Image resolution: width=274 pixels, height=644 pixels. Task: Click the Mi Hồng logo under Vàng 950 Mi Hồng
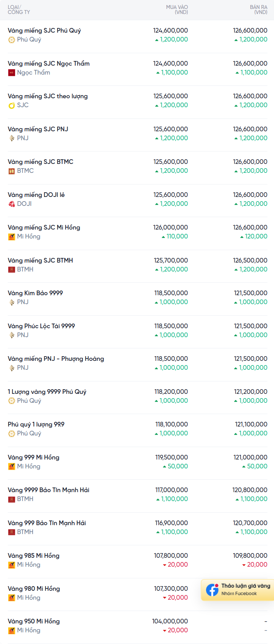[x=12, y=630]
